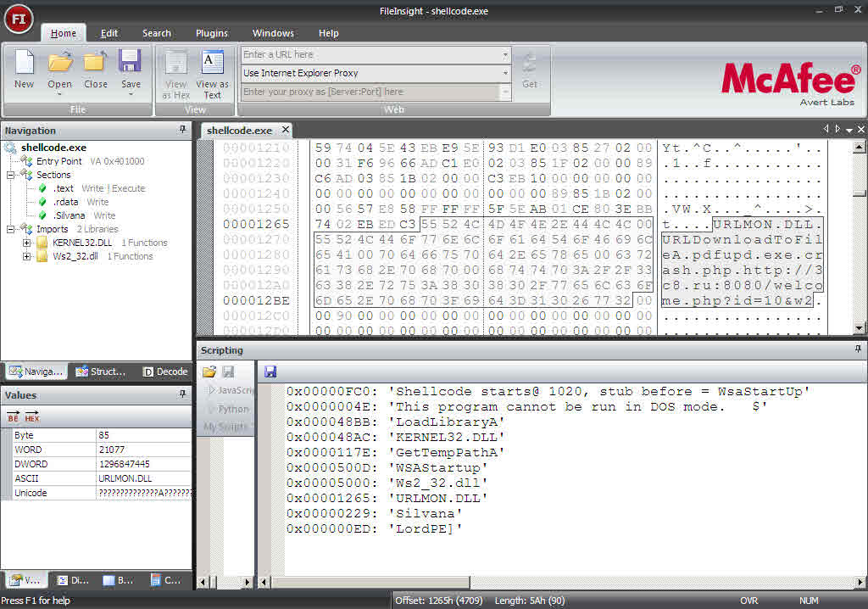The image size is (868, 609).
Task: Click the 'GetTempPathA' output line
Action: [395, 453]
